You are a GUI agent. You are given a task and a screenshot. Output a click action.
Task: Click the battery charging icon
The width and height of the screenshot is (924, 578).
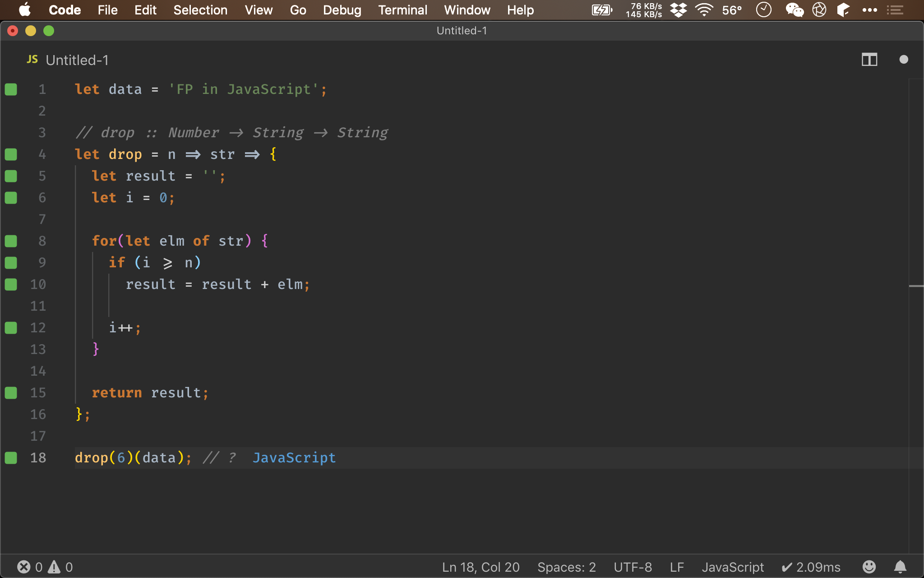[x=602, y=9]
